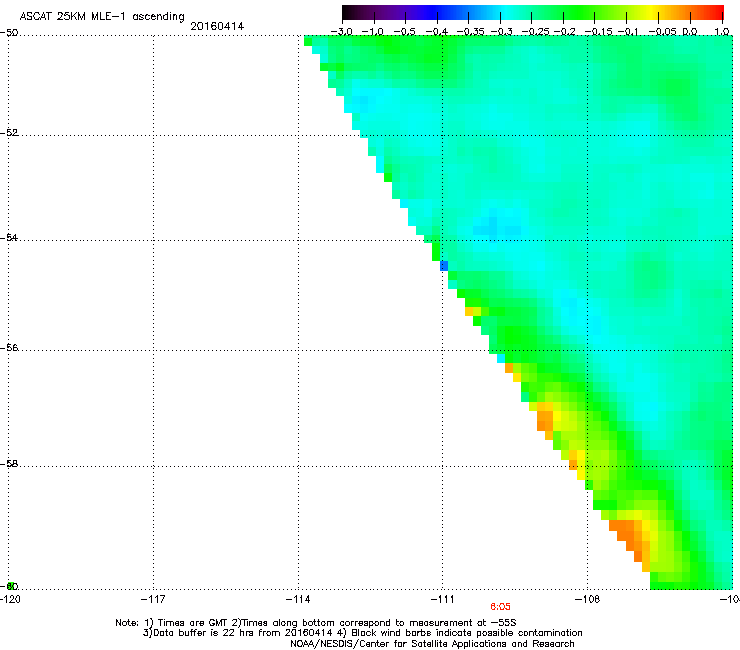Click the color scale label "-1.0"
The image size is (740, 650).
[x=373, y=32]
